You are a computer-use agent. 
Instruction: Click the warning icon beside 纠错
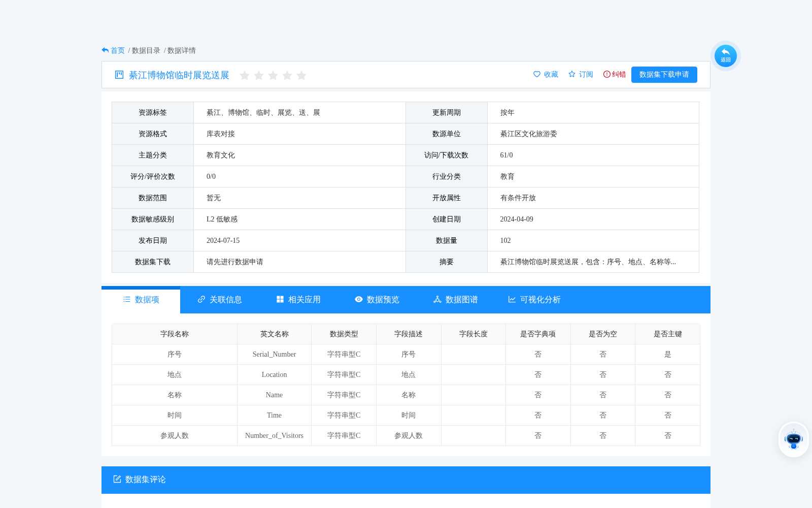click(606, 74)
